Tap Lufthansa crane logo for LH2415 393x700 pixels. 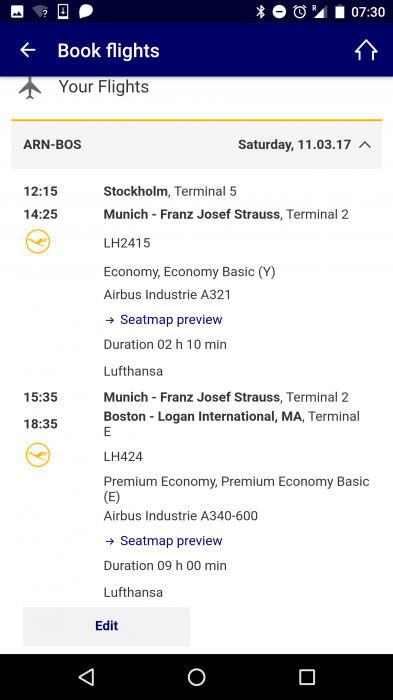[38, 242]
